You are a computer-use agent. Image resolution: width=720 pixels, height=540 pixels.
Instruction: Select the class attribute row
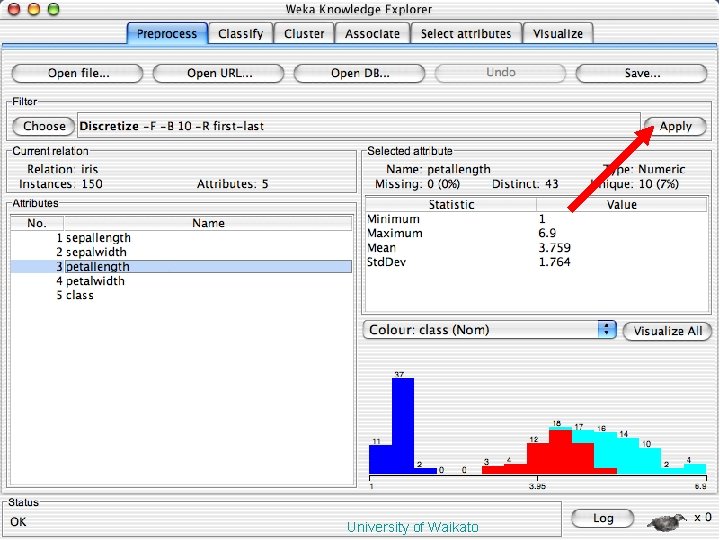[x=181, y=295]
